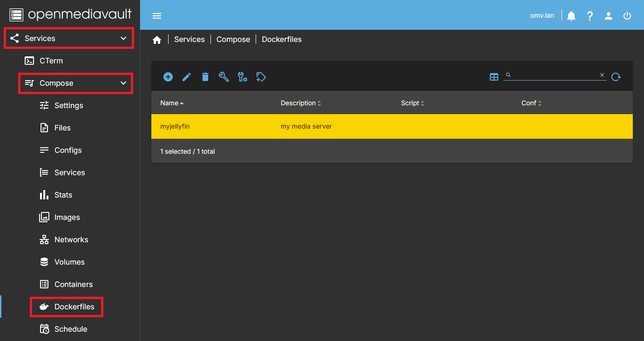Delete myjellyfin with the trash icon
Image resolution: width=644 pixels, height=341 pixels.
pyautogui.click(x=205, y=77)
